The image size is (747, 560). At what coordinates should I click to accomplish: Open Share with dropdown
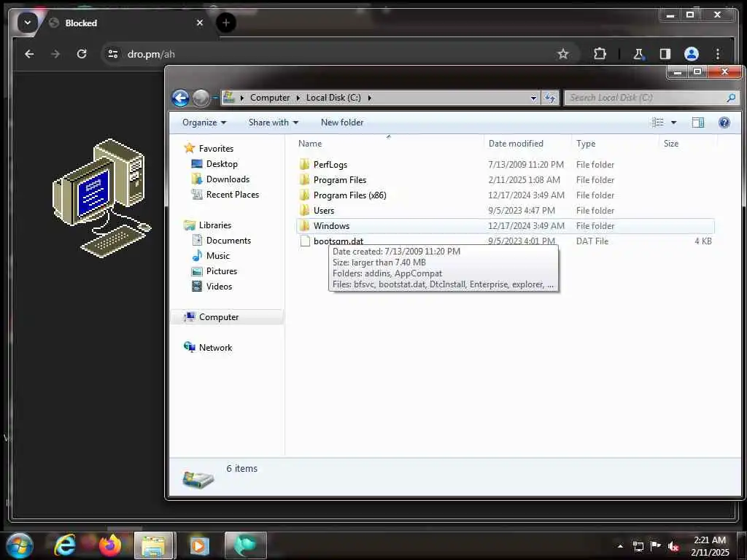(274, 122)
